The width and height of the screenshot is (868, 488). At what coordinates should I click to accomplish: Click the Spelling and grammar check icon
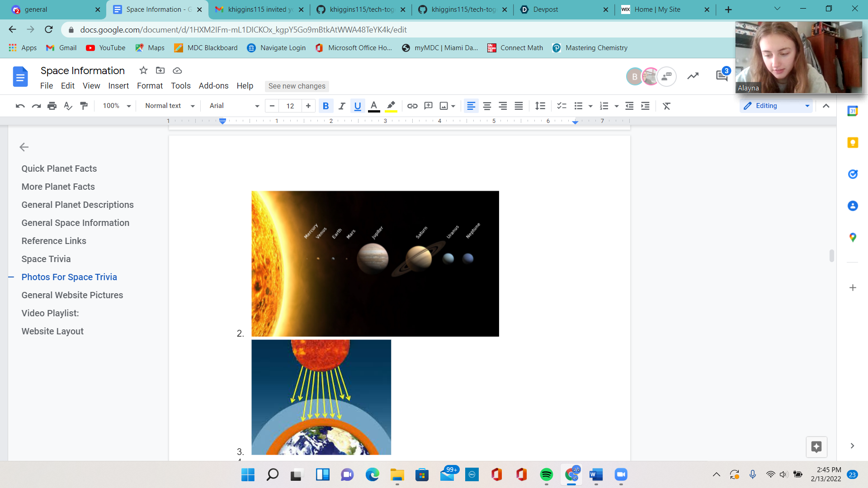(x=68, y=106)
